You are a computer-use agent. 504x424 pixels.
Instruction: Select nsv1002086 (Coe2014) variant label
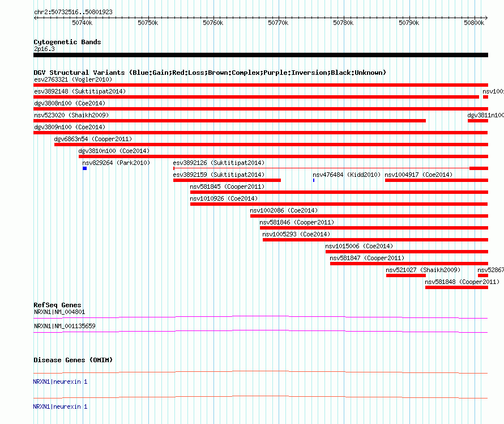284,210
